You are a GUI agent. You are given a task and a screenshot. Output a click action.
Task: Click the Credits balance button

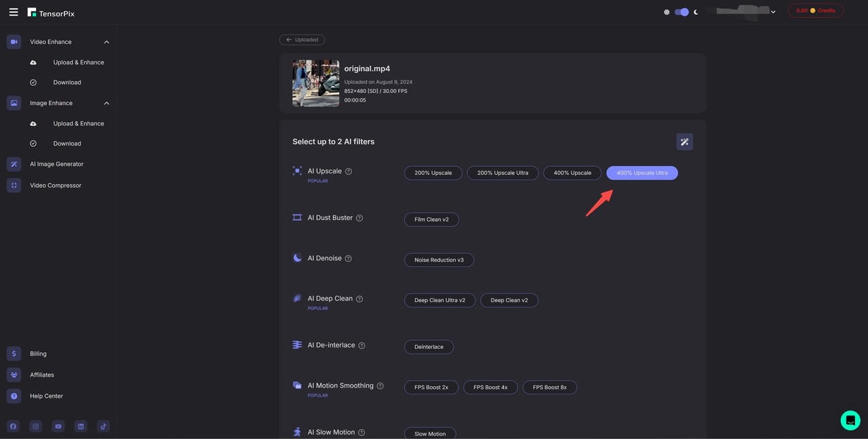click(x=815, y=11)
